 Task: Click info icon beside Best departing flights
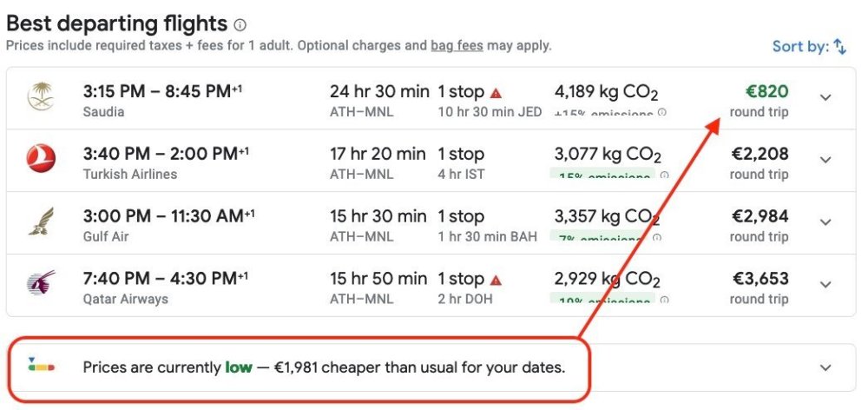point(240,25)
